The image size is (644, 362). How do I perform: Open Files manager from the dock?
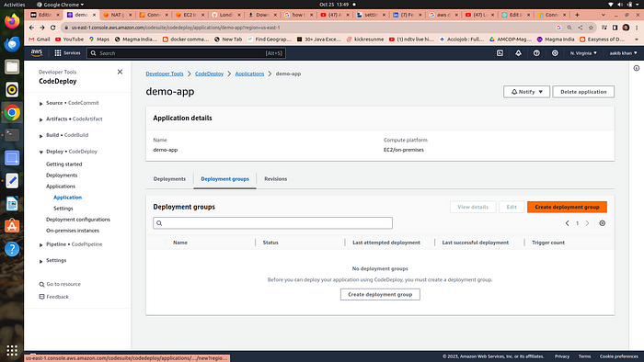click(12, 66)
